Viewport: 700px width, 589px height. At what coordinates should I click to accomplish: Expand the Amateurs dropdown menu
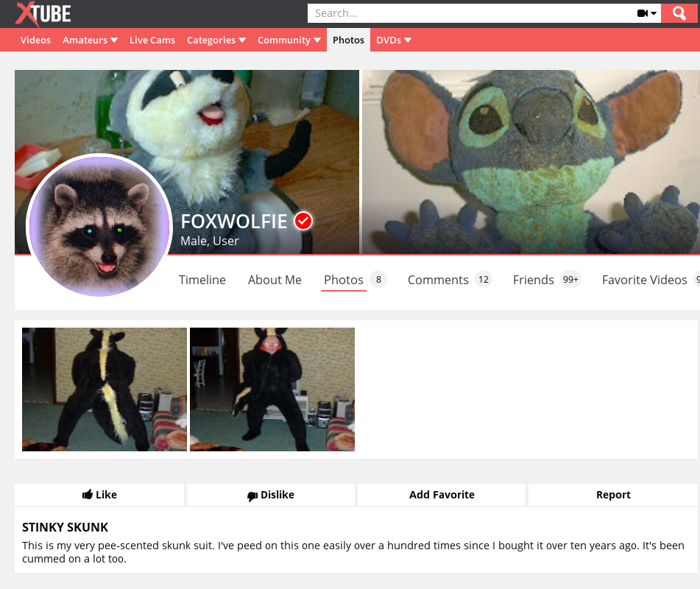90,40
